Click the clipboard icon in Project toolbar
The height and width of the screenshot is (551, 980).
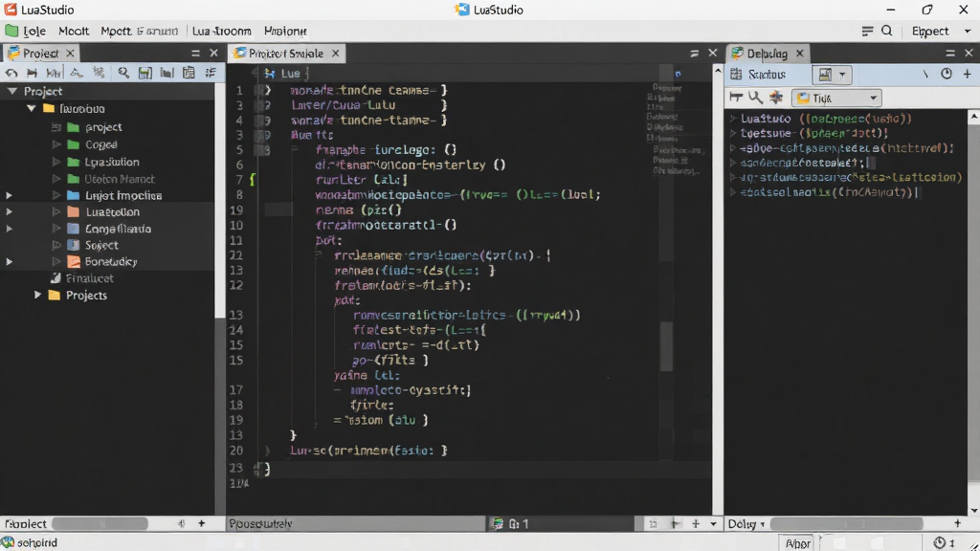coord(189,73)
